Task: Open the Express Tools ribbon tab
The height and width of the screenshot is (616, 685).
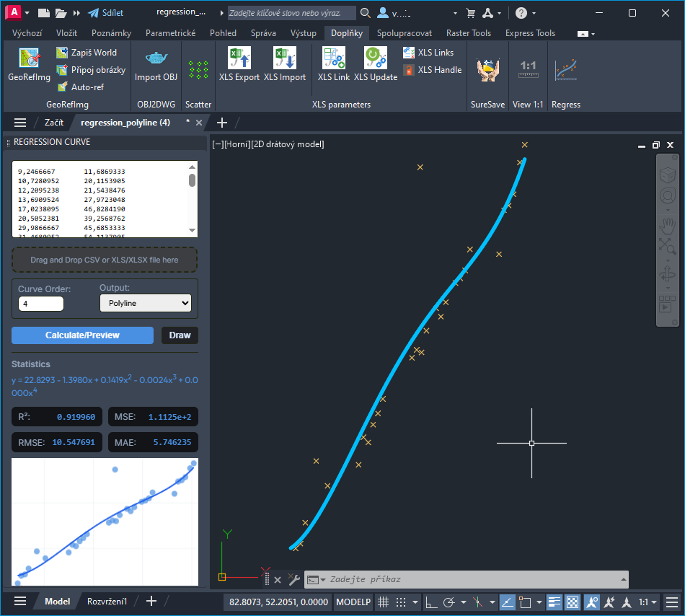Action: (530, 33)
